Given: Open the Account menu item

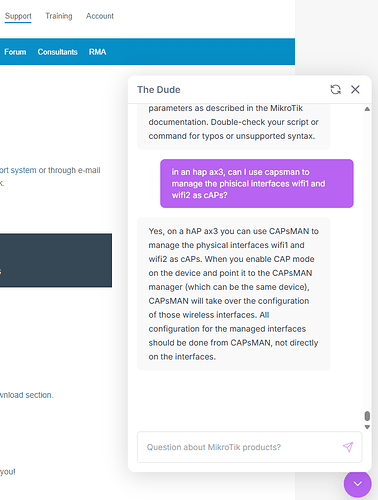Looking at the screenshot, I should point(100,16).
